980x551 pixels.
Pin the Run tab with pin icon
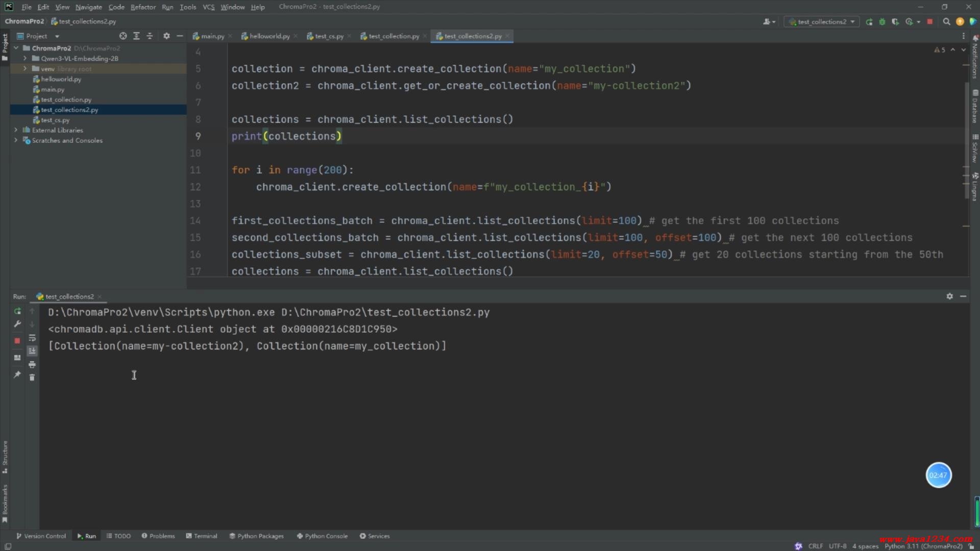[x=17, y=374]
